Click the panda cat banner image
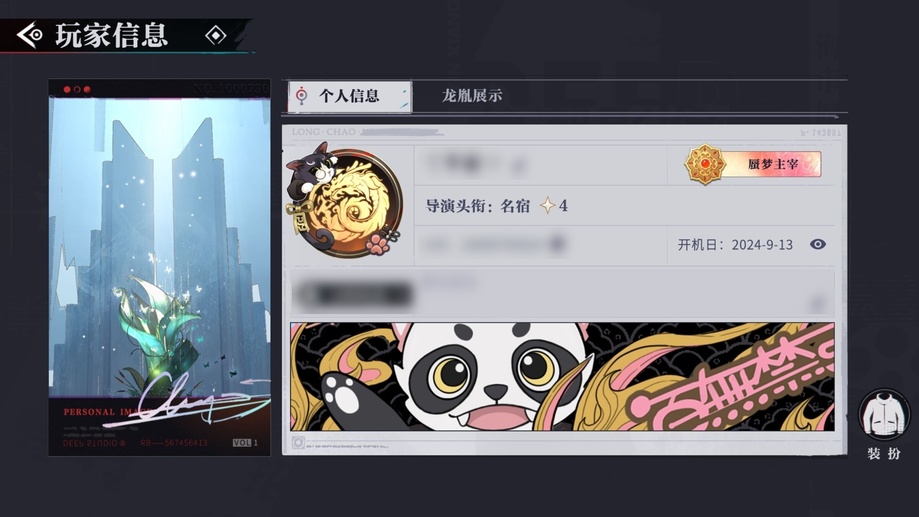Screen dimensions: 919x517 pos(562,376)
